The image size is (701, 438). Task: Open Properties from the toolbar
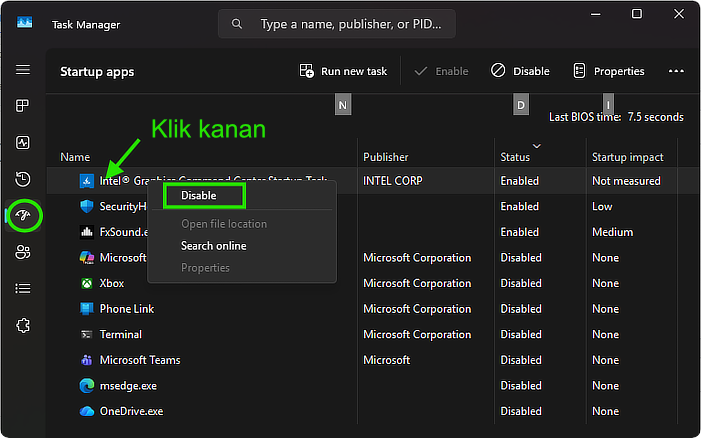pos(609,71)
